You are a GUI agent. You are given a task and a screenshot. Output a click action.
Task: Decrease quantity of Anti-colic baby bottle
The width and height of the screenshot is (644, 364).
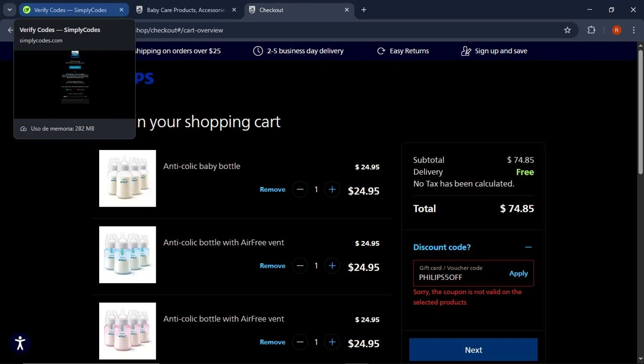click(x=300, y=190)
